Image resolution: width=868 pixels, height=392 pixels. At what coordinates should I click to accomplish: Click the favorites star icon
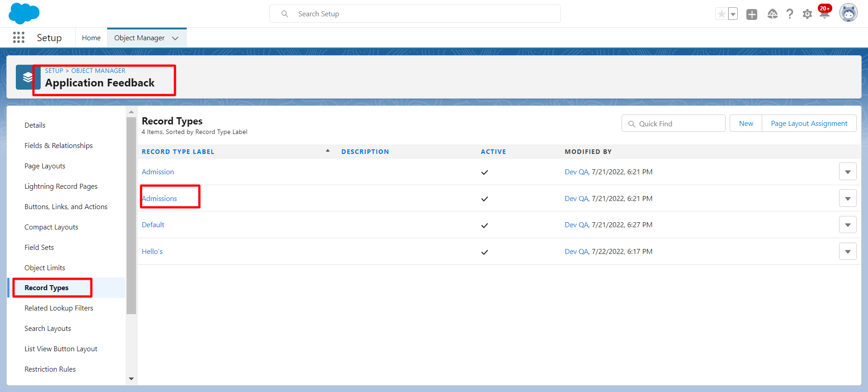722,14
